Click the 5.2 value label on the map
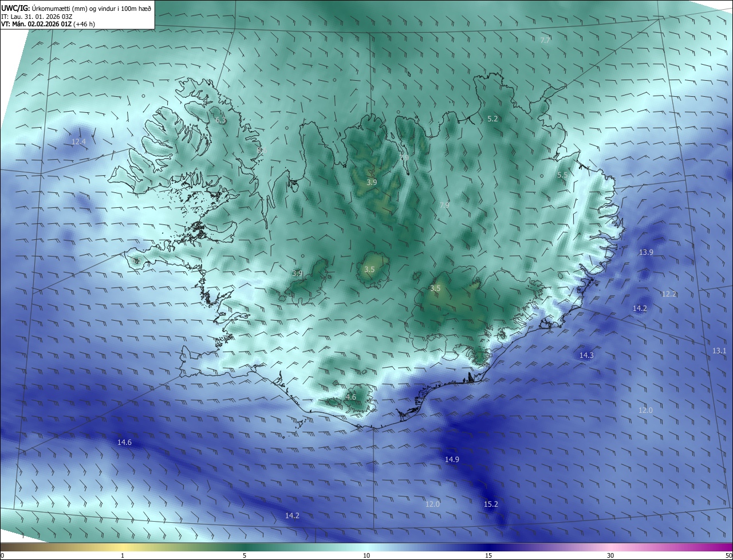The height and width of the screenshot is (560, 733). (x=492, y=119)
